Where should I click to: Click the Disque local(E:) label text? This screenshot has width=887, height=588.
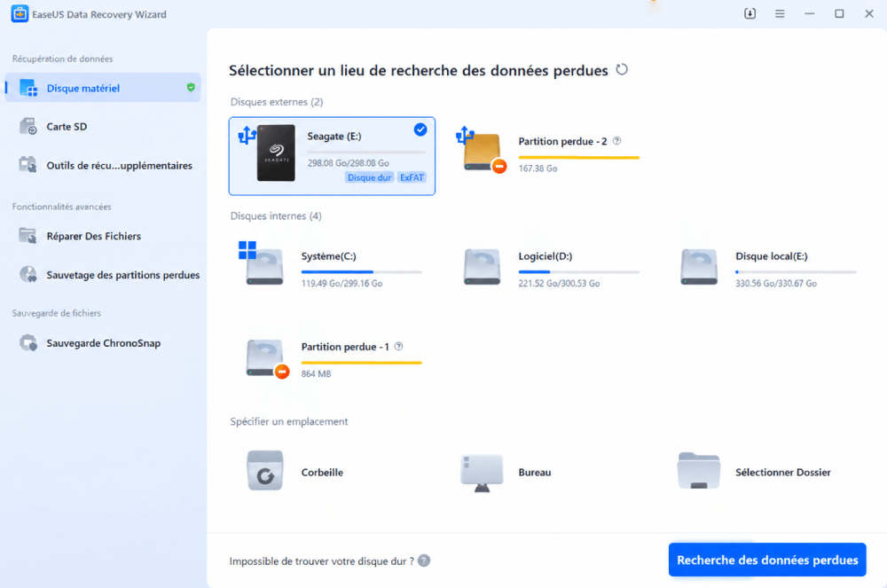point(771,256)
